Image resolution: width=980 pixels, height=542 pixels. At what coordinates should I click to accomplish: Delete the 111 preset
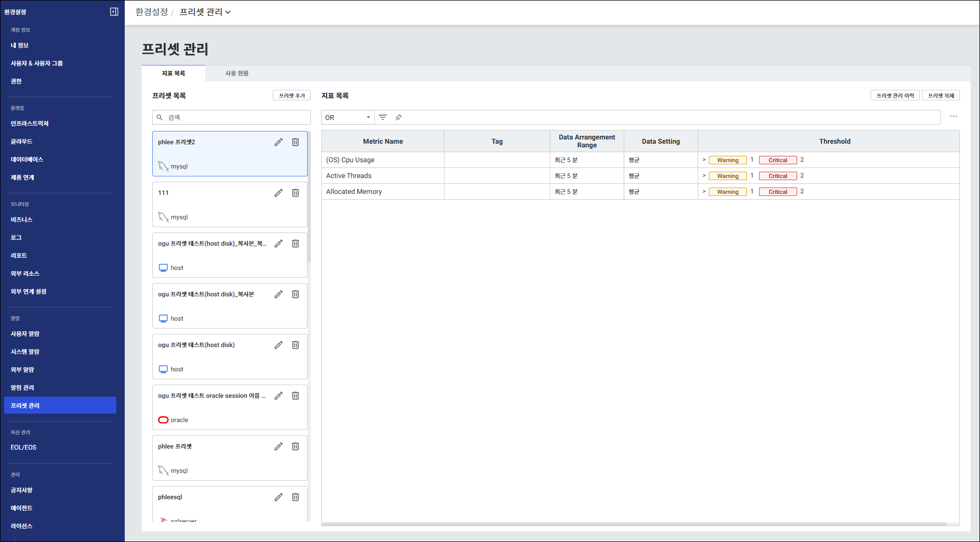pyautogui.click(x=295, y=193)
